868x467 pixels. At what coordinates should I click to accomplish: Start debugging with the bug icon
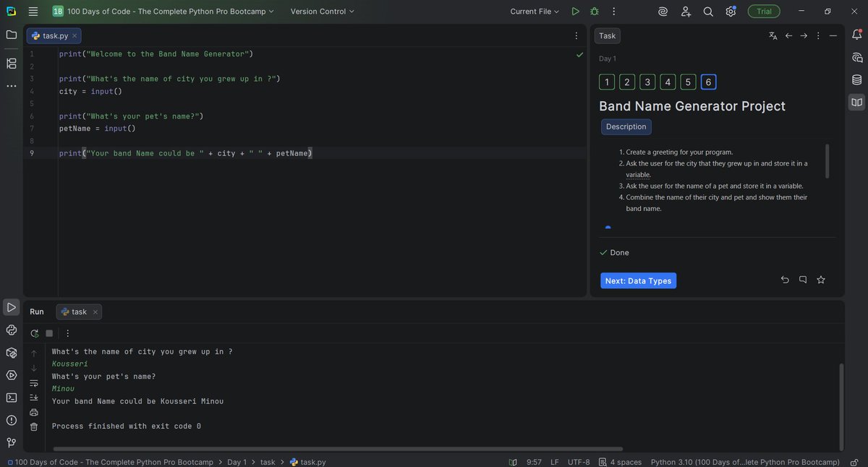click(x=595, y=12)
